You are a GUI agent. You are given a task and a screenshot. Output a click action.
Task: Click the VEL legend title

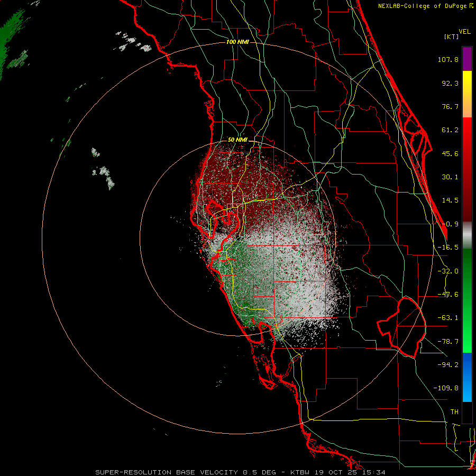tap(464, 32)
